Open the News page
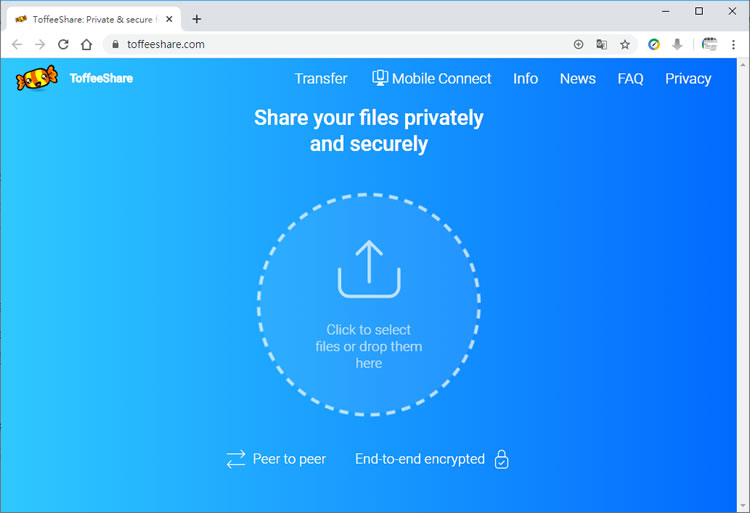 [577, 78]
